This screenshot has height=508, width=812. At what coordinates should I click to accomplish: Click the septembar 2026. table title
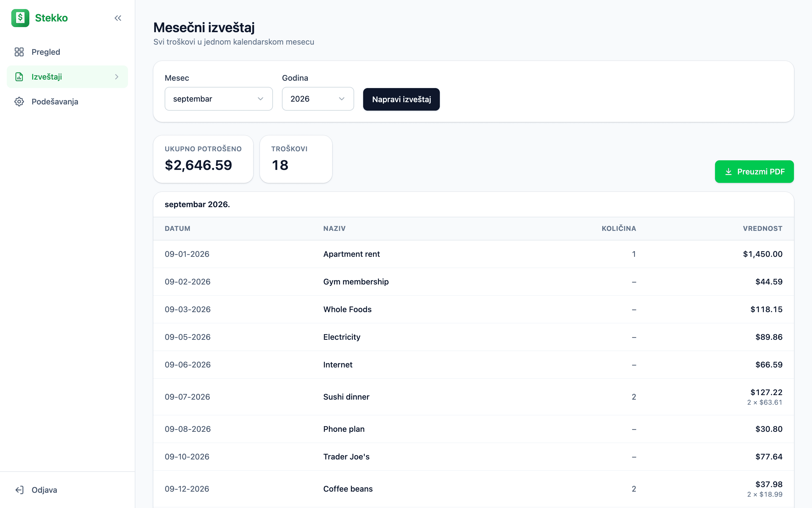click(197, 204)
